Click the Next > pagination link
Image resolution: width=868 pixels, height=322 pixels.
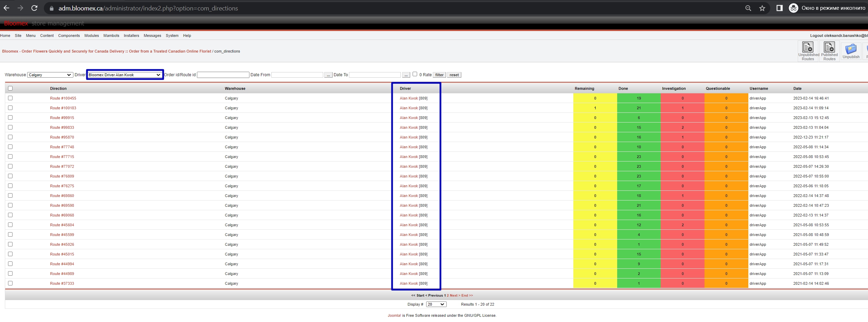point(455,296)
